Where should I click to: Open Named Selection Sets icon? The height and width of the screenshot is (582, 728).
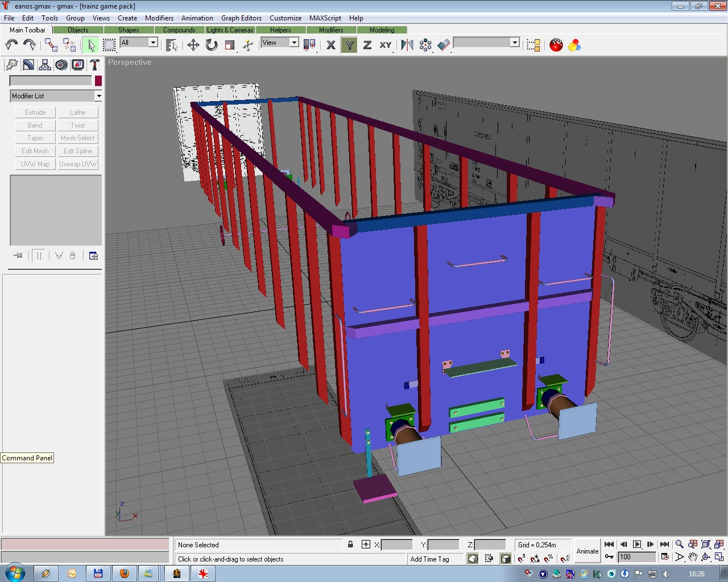click(x=533, y=45)
